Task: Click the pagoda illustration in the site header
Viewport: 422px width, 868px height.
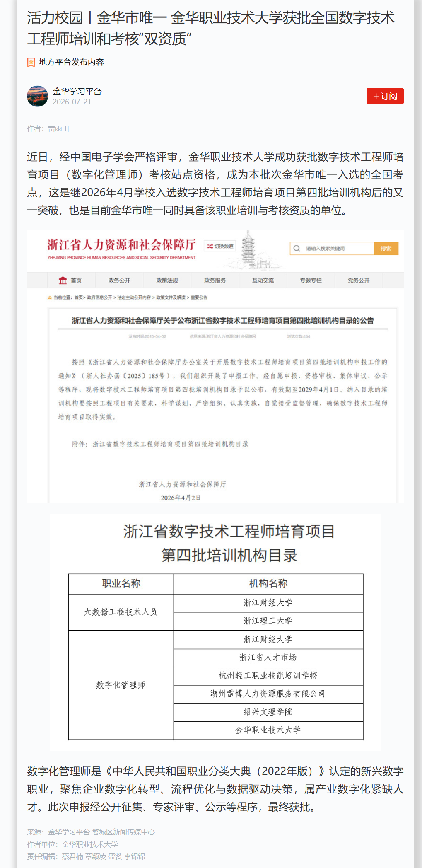Action: (249, 250)
